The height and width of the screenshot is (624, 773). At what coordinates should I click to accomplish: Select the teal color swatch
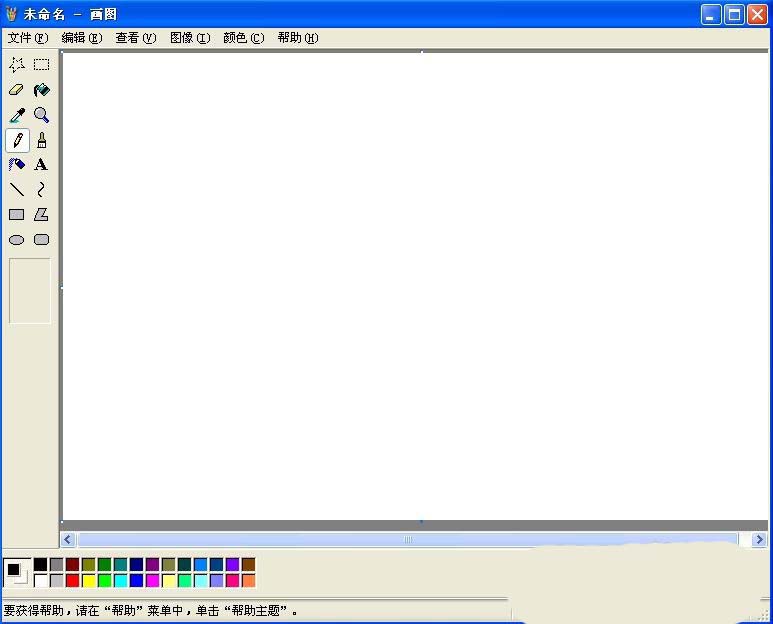pos(121,565)
